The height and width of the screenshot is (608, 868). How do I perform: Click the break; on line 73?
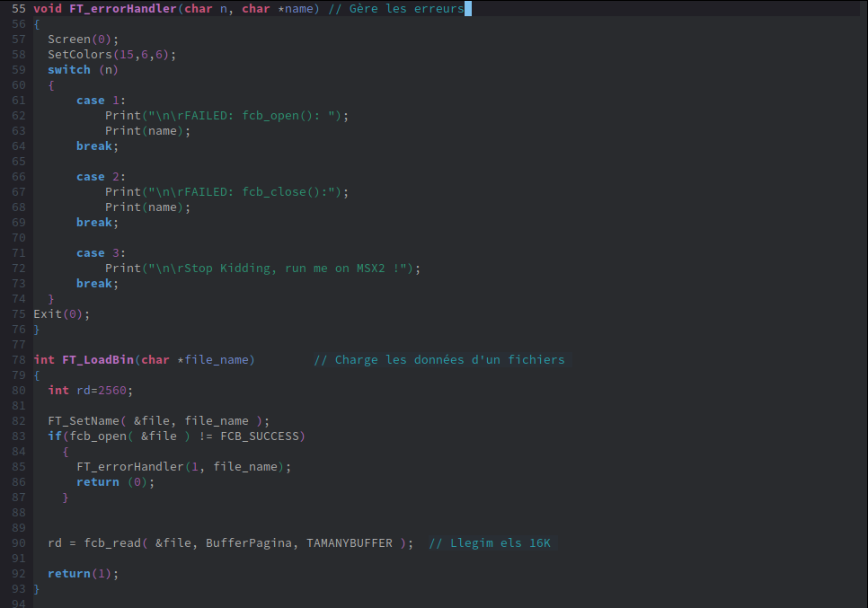97,284
